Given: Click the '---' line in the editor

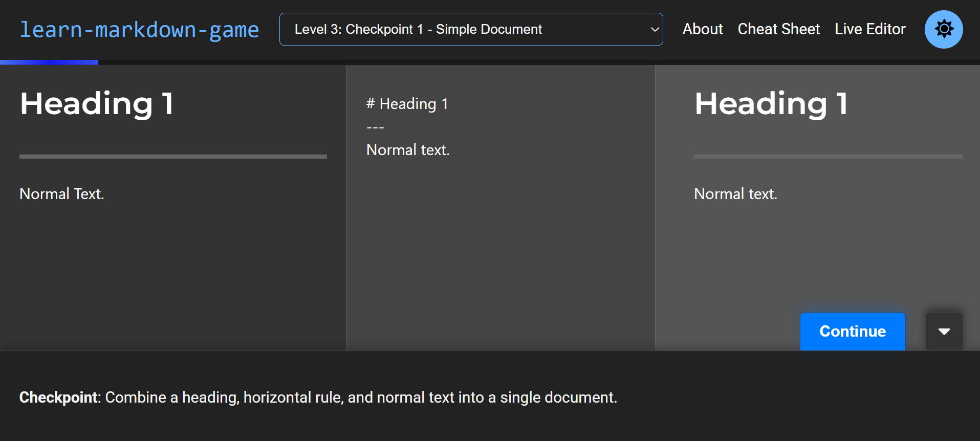Looking at the screenshot, I should click(375, 127).
